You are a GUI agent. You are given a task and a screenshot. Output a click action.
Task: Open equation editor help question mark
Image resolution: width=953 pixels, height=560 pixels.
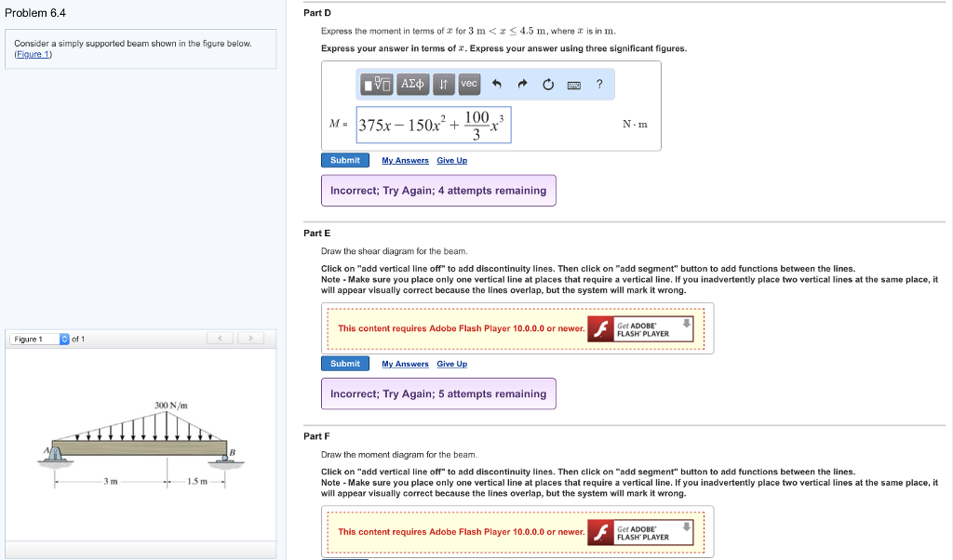coord(599,85)
